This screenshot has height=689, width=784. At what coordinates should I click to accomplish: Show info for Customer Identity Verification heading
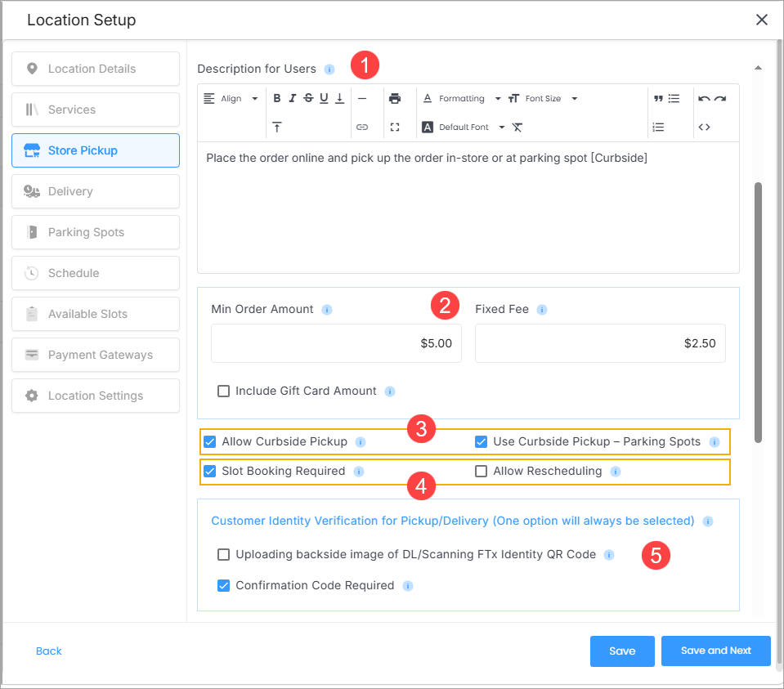(708, 521)
